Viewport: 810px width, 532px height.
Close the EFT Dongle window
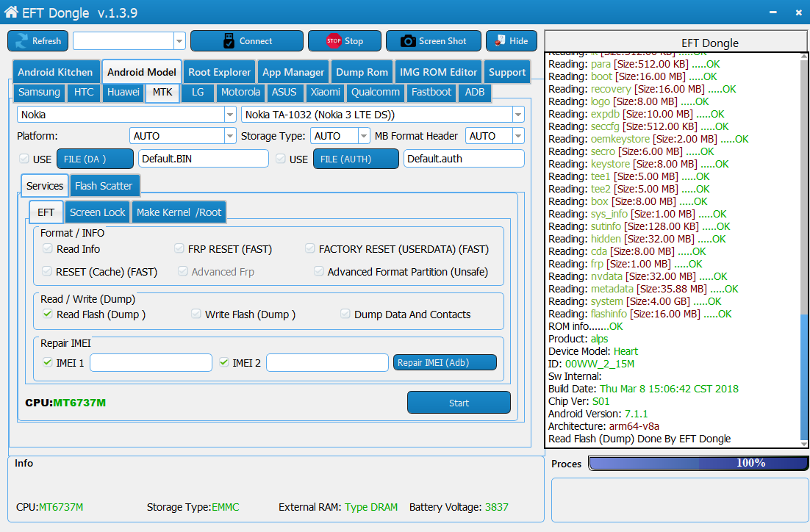coord(799,12)
